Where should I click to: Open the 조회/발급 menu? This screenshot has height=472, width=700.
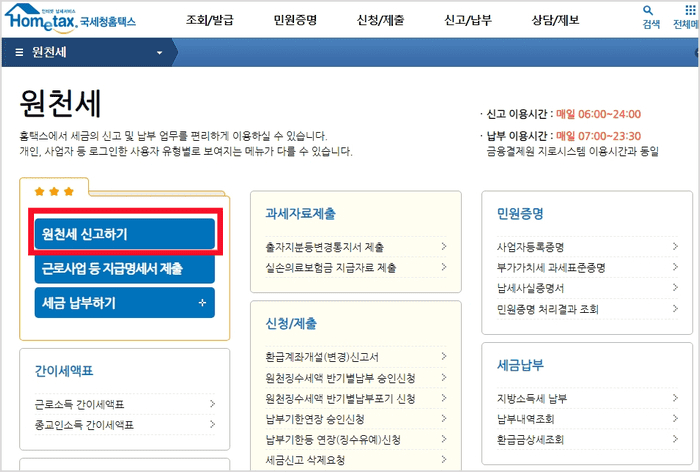(x=209, y=20)
